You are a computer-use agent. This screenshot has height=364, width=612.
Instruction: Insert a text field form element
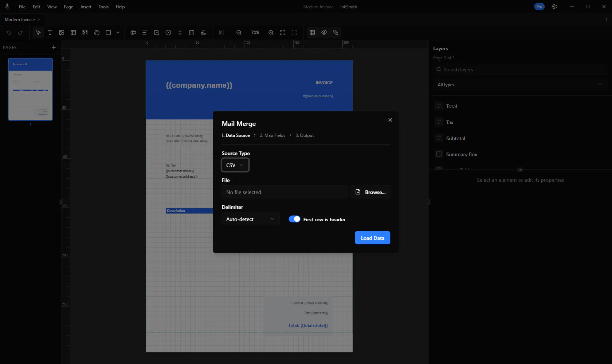click(133, 33)
